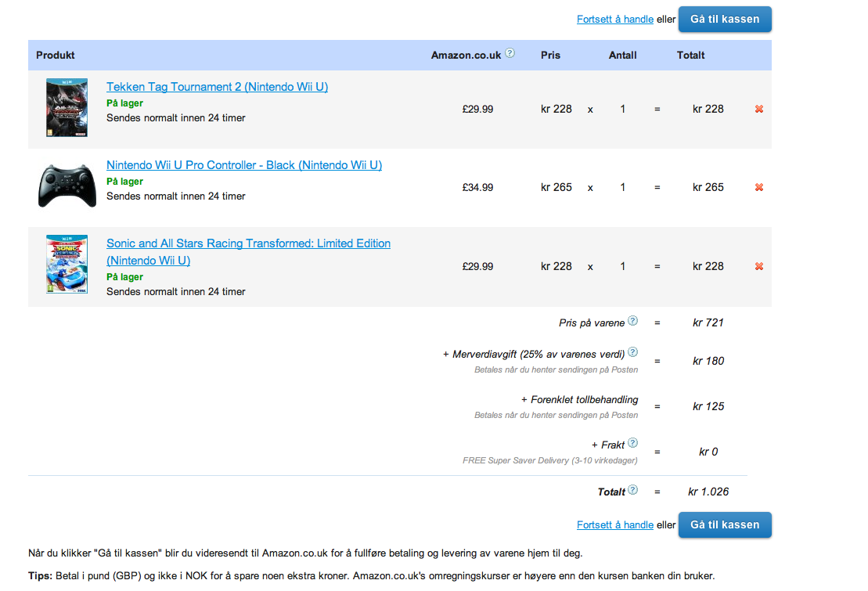Open help icon next to Amazon.co.uk header
This screenshot has height=591, width=868.
click(510, 53)
